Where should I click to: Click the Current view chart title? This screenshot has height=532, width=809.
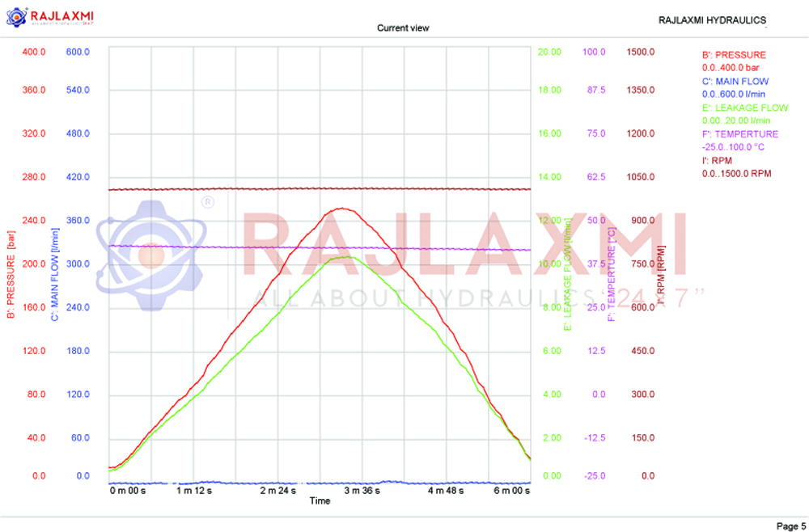coord(403,28)
